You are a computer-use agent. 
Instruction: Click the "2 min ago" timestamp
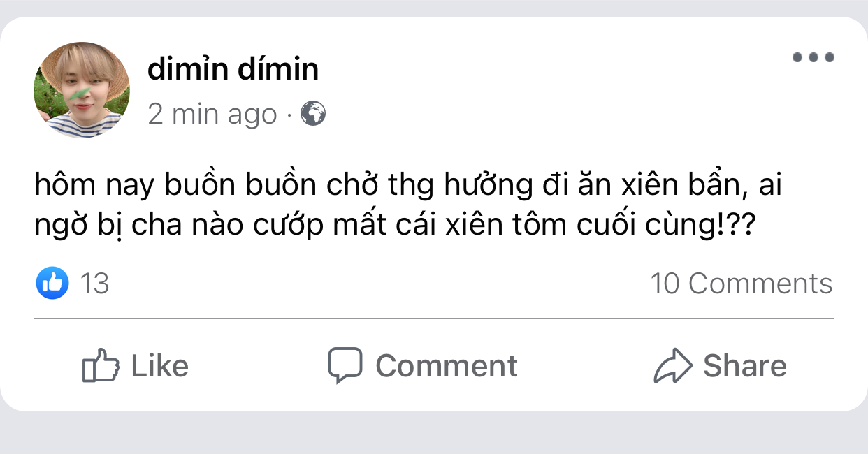[212, 114]
